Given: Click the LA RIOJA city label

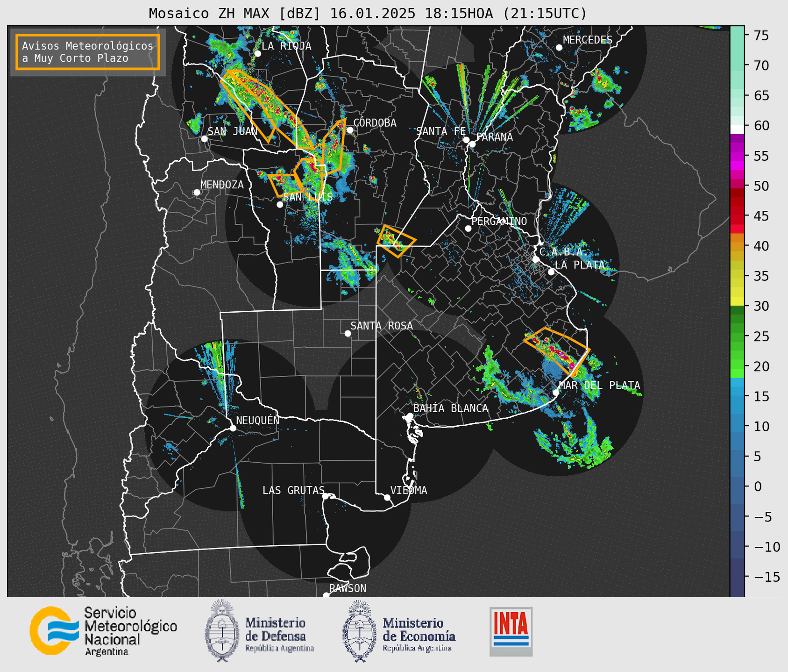Looking at the screenshot, I should (286, 46).
